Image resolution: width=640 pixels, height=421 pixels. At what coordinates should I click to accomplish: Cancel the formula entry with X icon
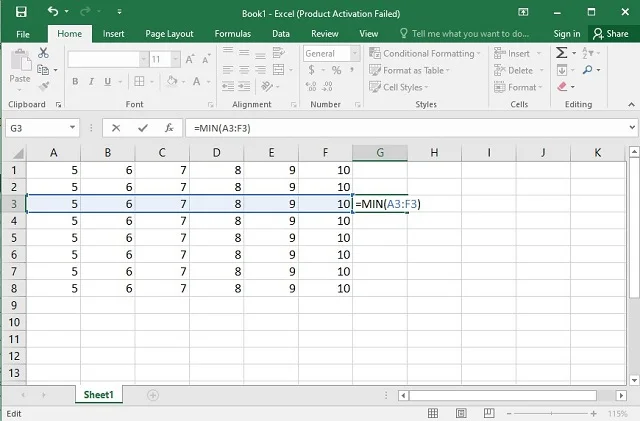[x=117, y=128]
